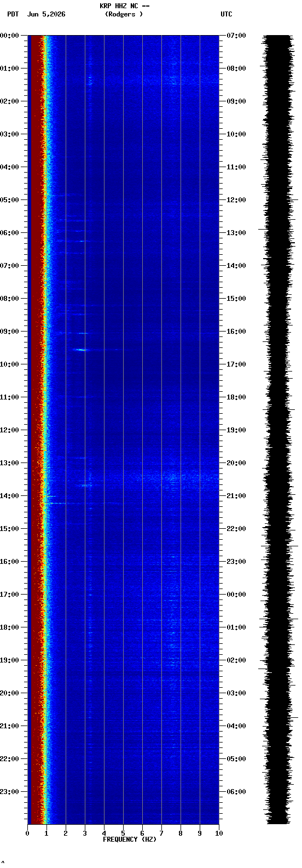This screenshot has height=868, width=302.
Task: Click the UTC '20:00' time label
Action: pyautogui.click(x=236, y=463)
